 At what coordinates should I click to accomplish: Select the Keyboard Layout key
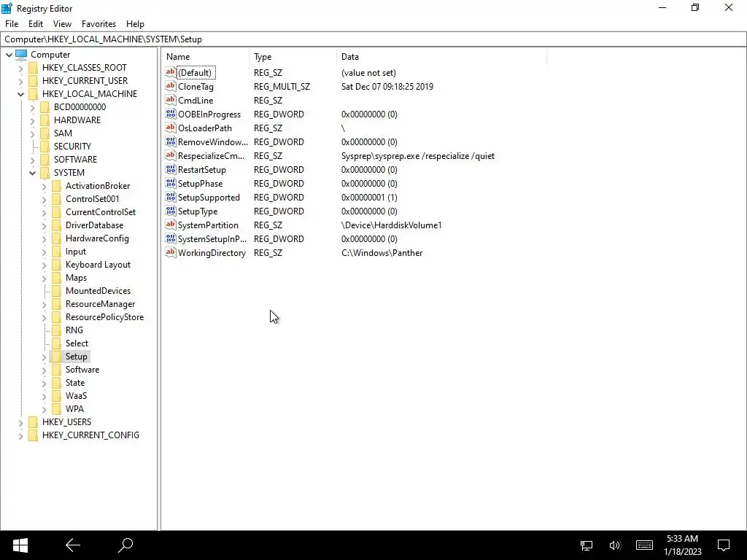pos(98,265)
